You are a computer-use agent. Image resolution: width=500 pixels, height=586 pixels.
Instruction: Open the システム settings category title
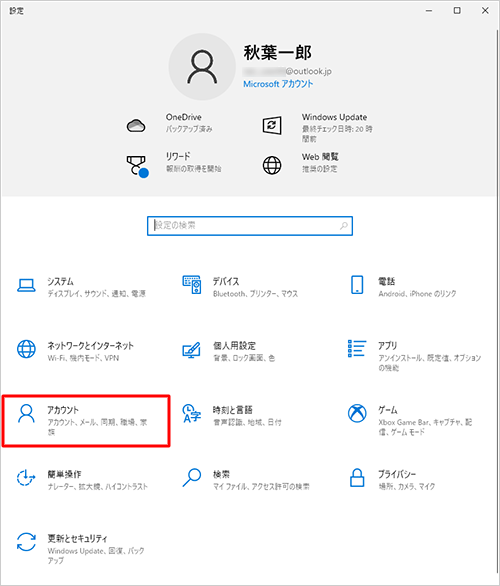(60, 281)
